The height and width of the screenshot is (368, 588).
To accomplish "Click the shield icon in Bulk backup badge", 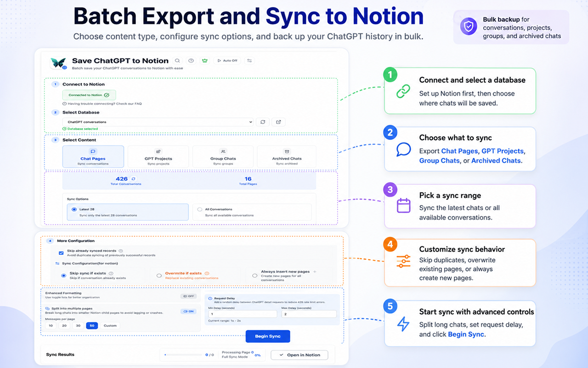I will [469, 27].
